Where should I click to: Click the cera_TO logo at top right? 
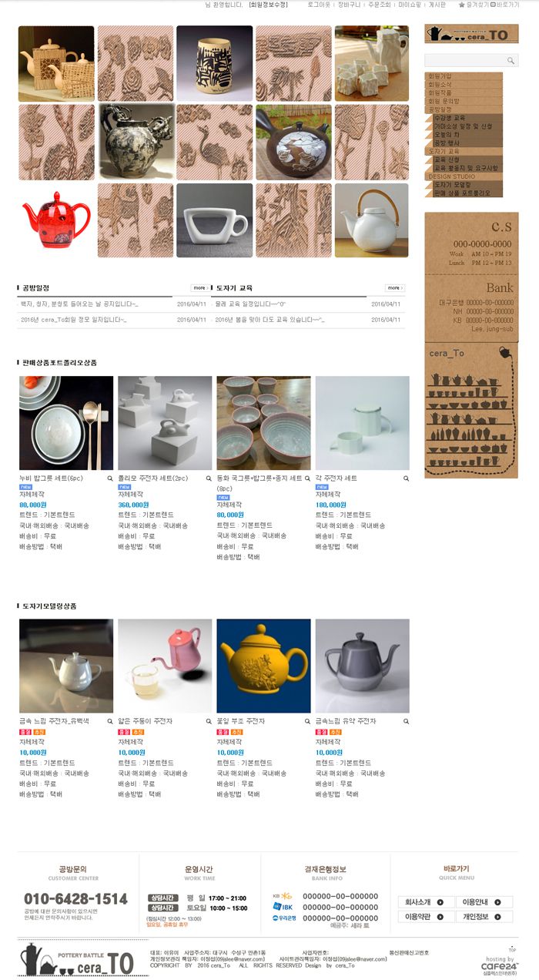(471, 34)
